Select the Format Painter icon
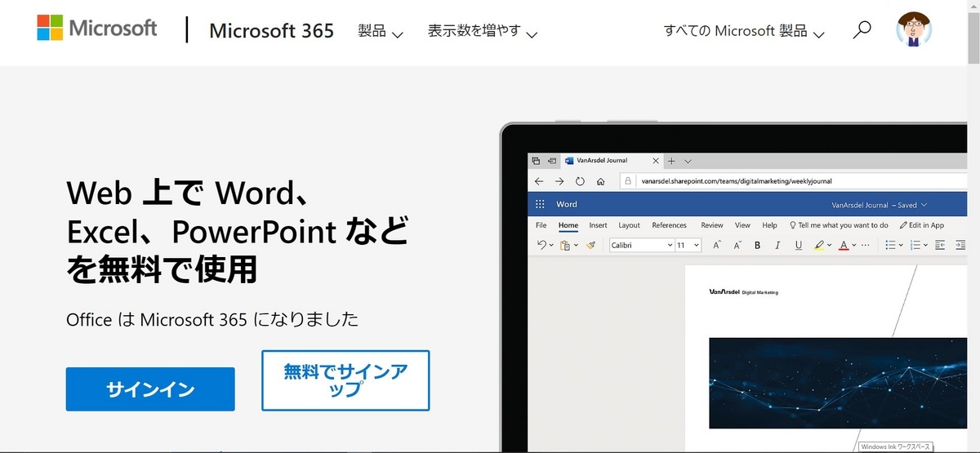The height and width of the screenshot is (453, 980). point(590,245)
